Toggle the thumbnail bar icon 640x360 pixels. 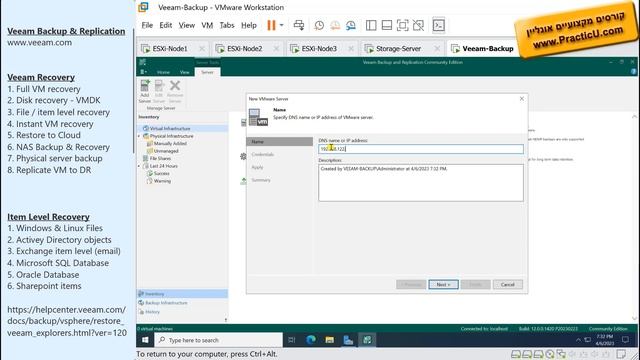pos(387,25)
